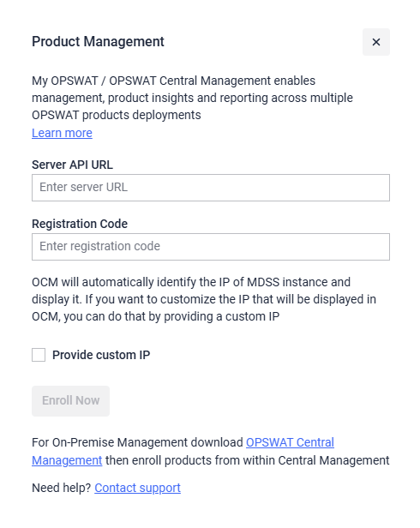The image size is (420, 528).
Task: Click the Provide custom IP label text
Action: [x=101, y=355]
